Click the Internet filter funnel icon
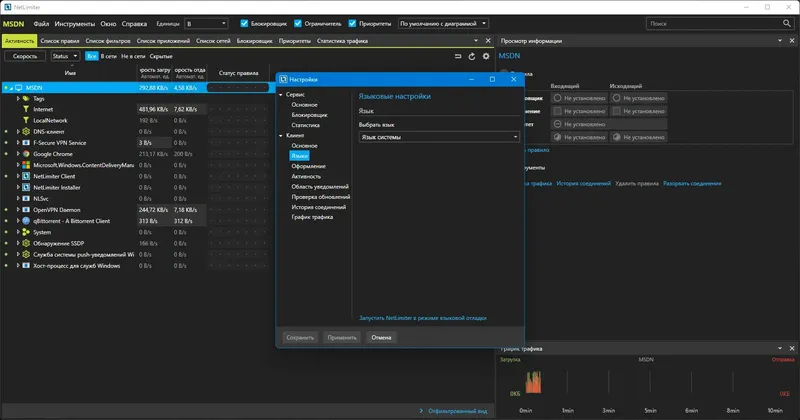The image size is (800, 420). [25, 109]
